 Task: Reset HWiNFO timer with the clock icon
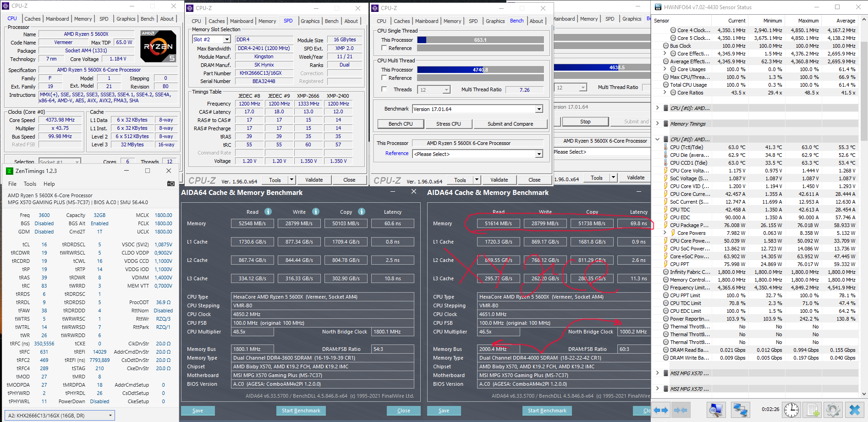[x=791, y=410]
